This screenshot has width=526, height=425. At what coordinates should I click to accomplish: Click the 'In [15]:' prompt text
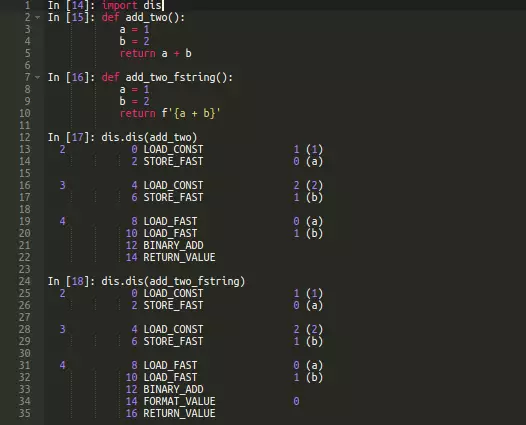click(x=71, y=17)
